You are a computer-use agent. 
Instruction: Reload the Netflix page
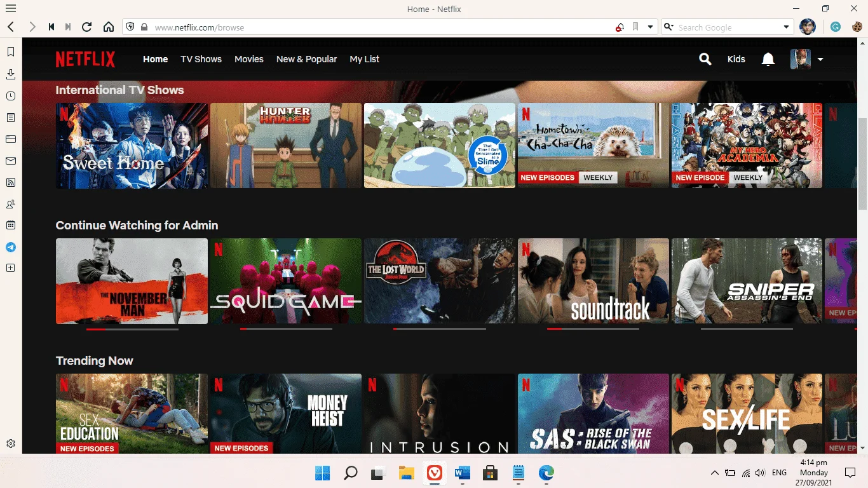(x=87, y=27)
